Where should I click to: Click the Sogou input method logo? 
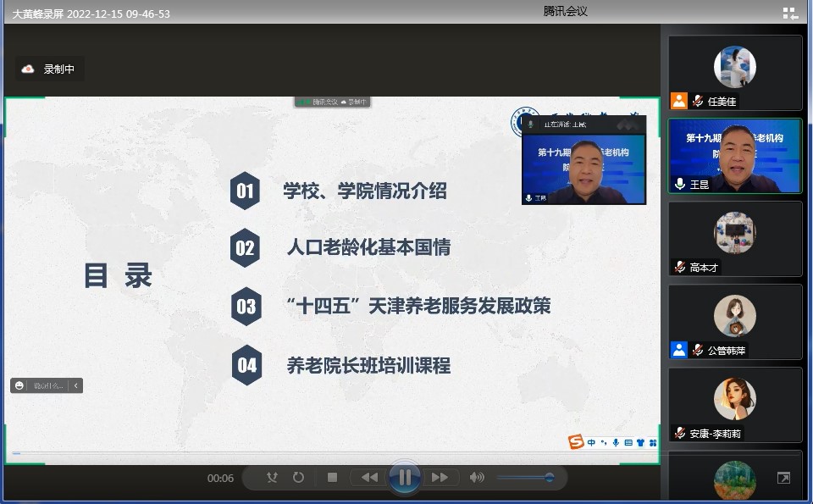[x=576, y=441]
